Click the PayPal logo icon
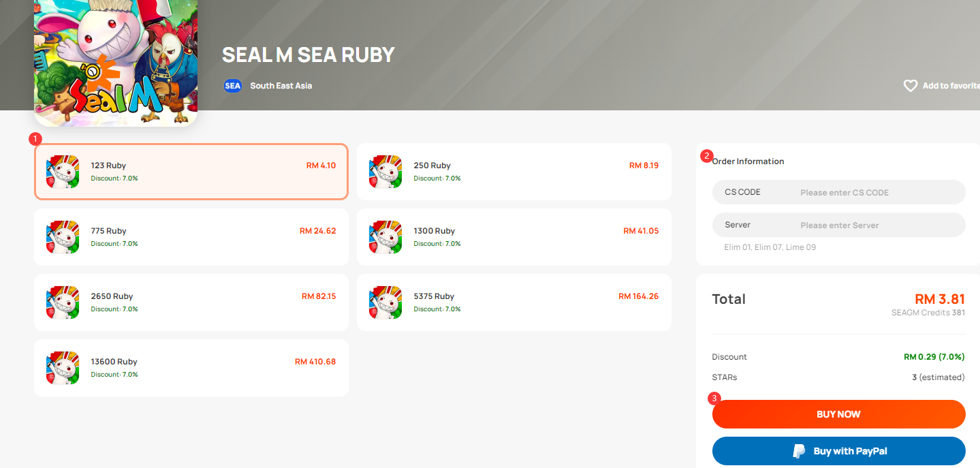The height and width of the screenshot is (468, 980). point(799,451)
